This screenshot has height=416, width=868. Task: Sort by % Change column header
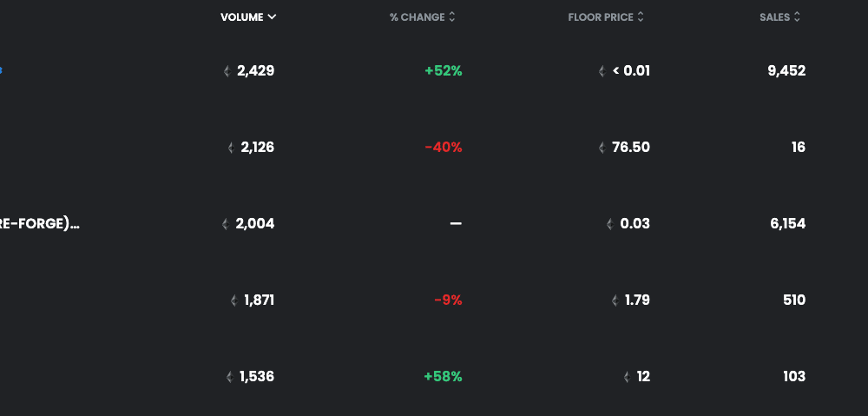click(x=423, y=17)
